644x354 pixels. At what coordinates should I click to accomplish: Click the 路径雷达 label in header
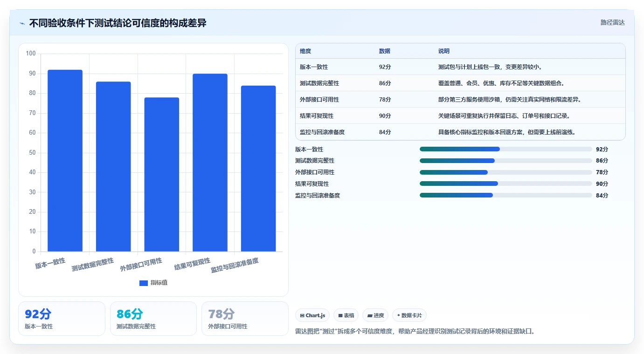point(612,22)
